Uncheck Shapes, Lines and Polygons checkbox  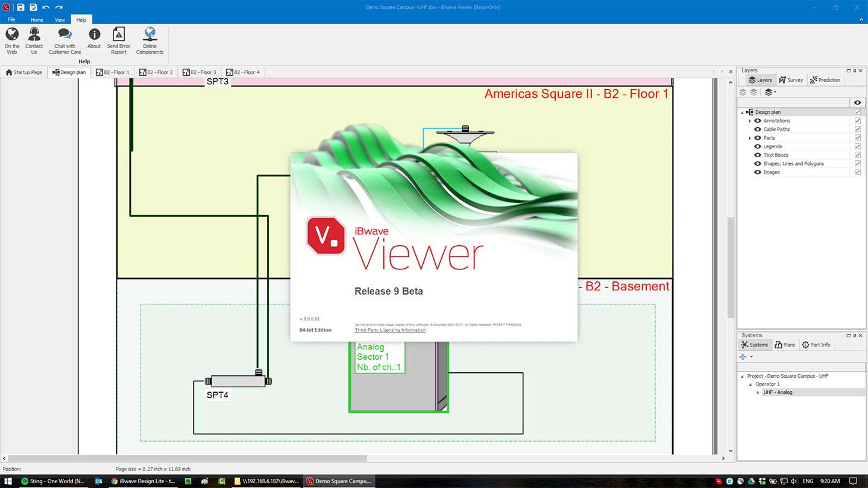[858, 163]
